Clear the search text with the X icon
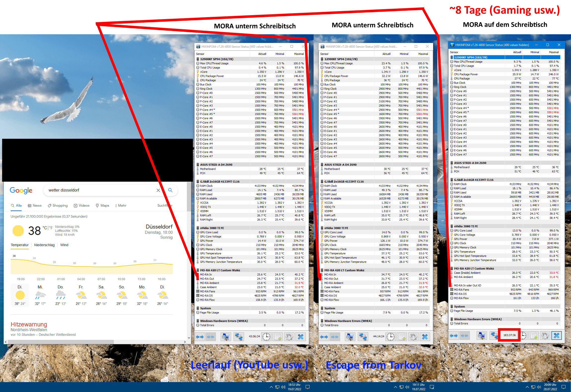This screenshot has width=571, height=392. pyautogui.click(x=158, y=190)
